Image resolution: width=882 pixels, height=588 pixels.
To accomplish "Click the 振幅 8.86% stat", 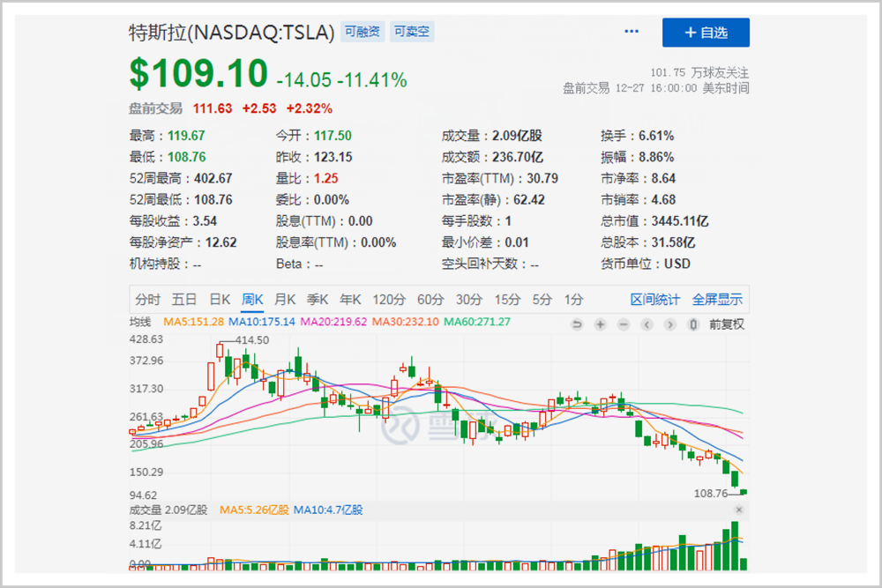I will click(x=638, y=157).
